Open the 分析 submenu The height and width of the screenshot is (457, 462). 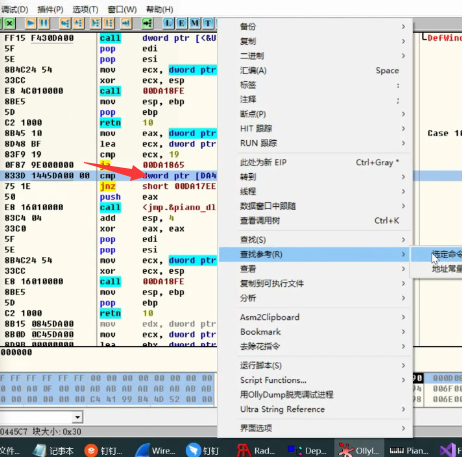(x=315, y=298)
